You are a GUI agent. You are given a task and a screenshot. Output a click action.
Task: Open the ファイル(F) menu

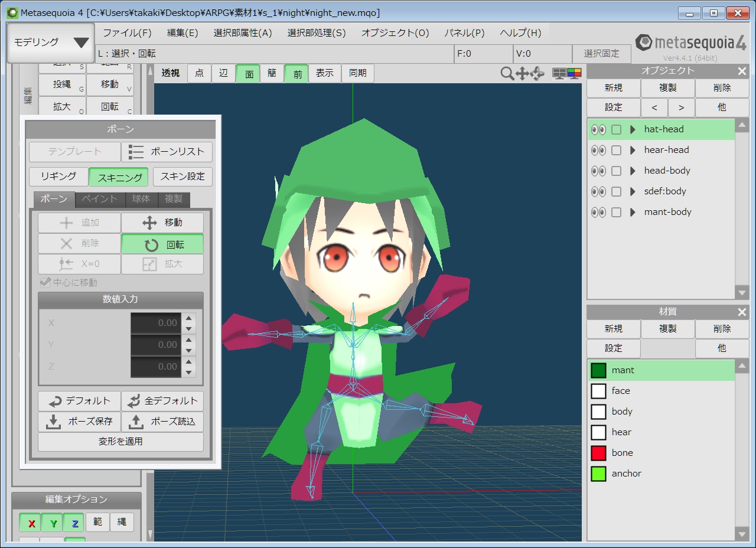[127, 33]
